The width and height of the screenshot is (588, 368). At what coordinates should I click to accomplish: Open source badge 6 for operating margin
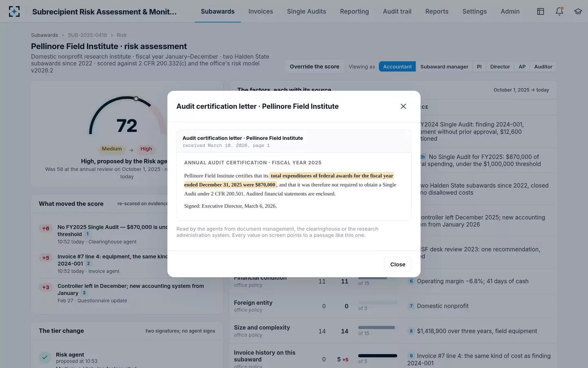tap(411, 281)
